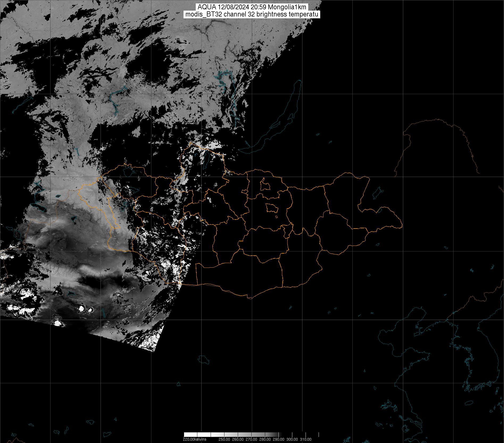This screenshot has width=504, height=443.
Task: Click the AQUA 12/08/2024 20:59 title label
Action: [252, 7]
